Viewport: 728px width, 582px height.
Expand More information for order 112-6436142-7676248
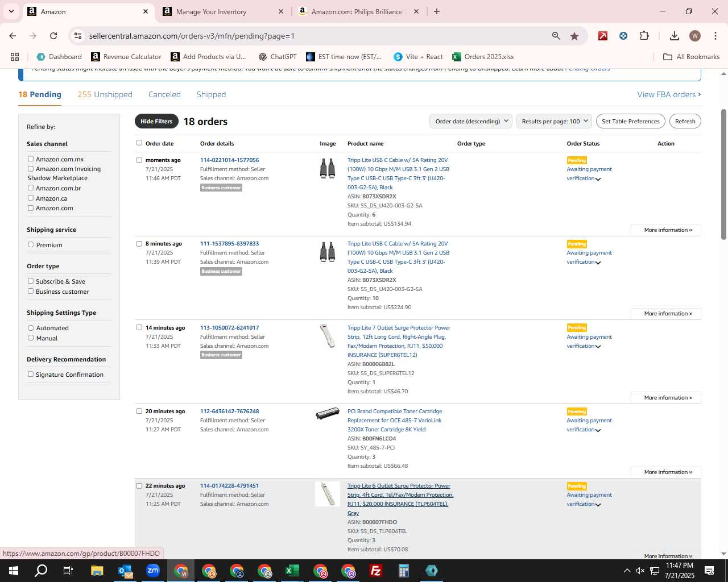[x=666, y=472]
